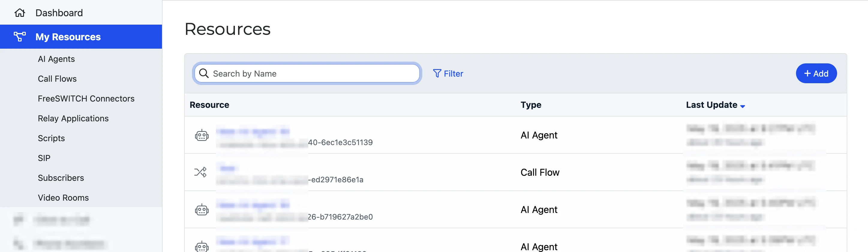The width and height of the screenshot is (868, 252).
Task: Click the robot icon on the bottom AI Agent row
Action: 202,247
